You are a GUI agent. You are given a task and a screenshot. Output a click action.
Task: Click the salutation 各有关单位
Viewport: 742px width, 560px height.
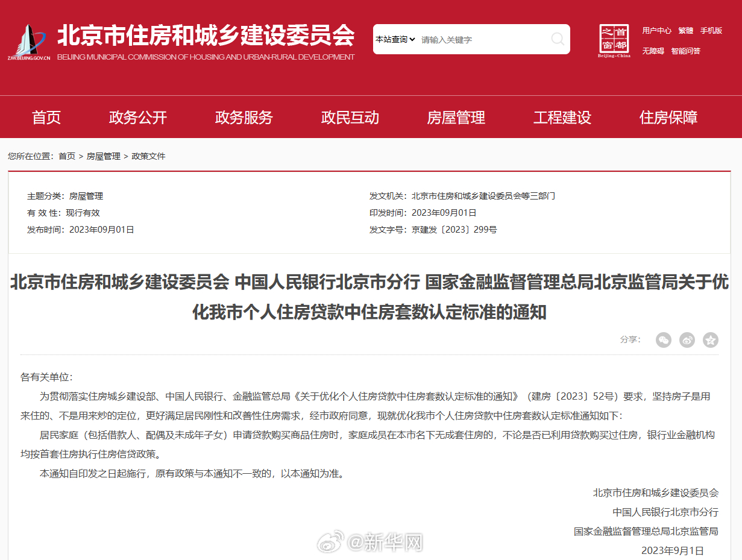coord(46,377)
